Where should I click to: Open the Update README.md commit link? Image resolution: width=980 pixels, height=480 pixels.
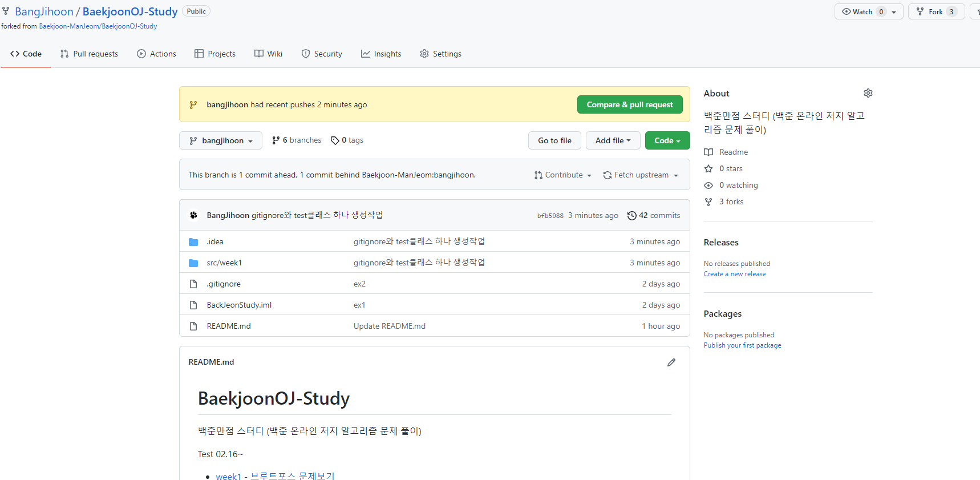(x=390, y=326)
